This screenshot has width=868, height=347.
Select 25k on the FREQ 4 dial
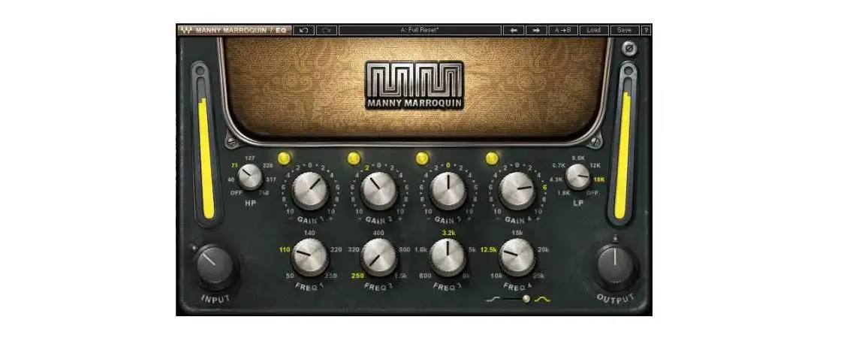[539, 276]
